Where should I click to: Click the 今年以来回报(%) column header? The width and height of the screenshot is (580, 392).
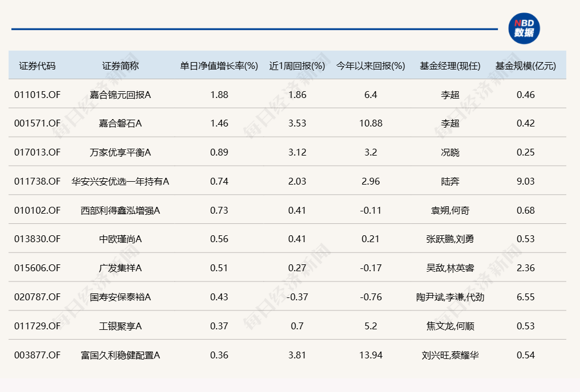tap(371, 66)
